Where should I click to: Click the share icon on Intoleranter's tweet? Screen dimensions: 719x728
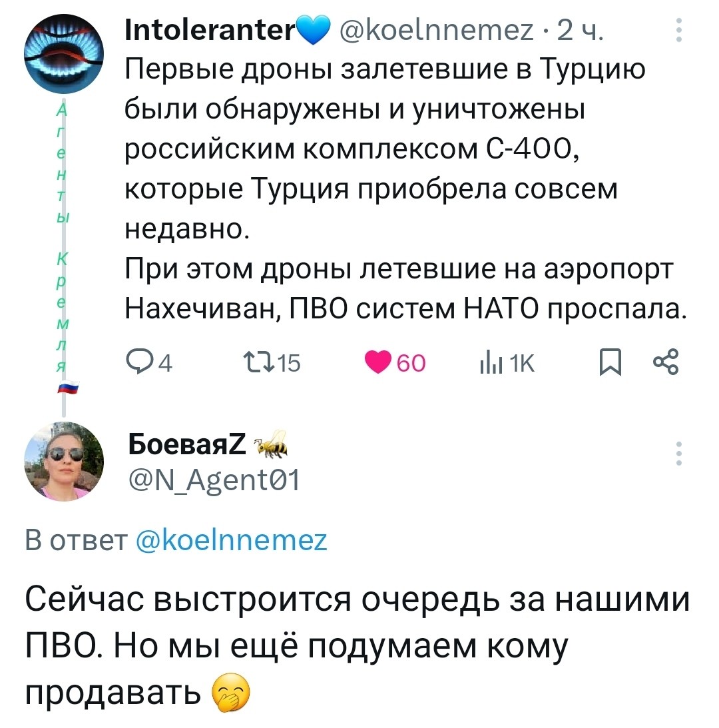pos(665,362)
